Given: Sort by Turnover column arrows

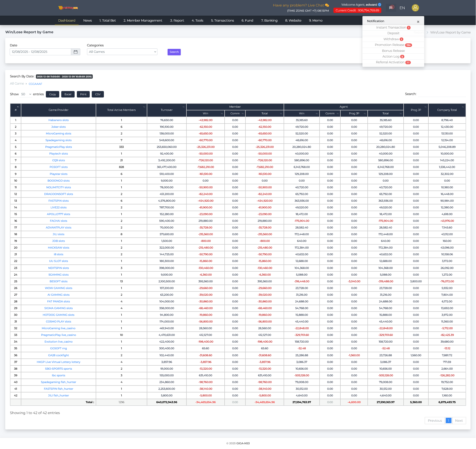Looking at the screenshot, I should click(183, 107).
